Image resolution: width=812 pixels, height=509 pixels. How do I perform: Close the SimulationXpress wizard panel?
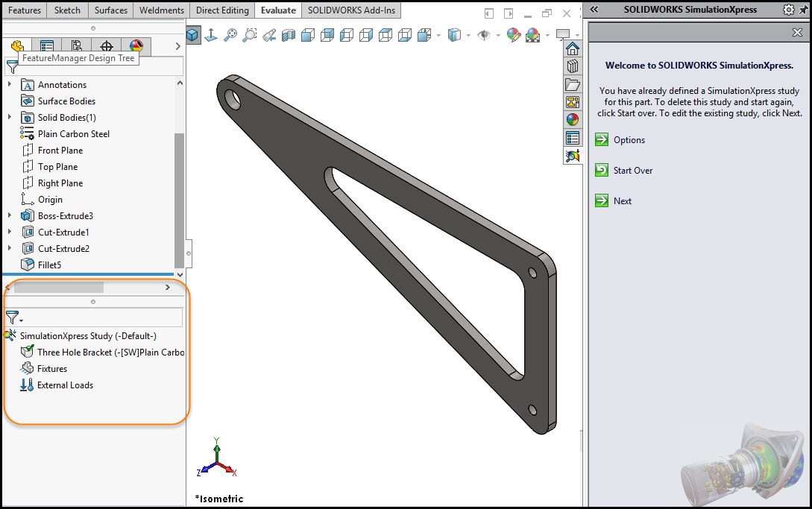point(798,33)
